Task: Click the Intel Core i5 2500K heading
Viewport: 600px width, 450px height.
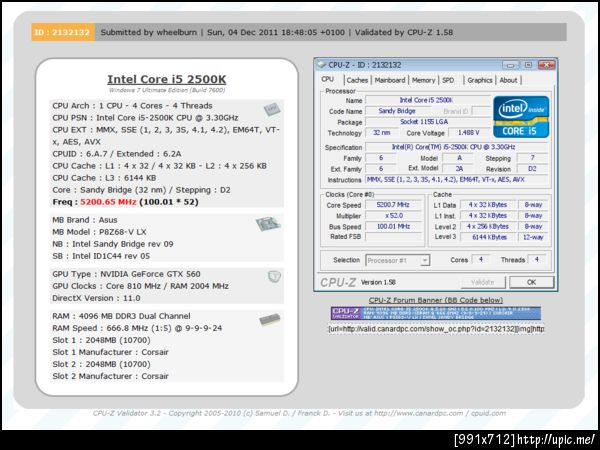Action: (166, 79)
